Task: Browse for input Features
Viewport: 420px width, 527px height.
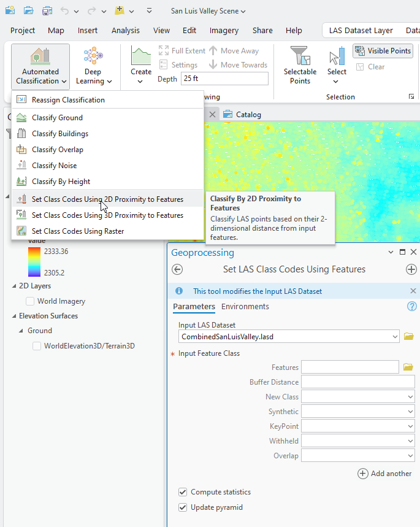Action: pyautogui.click(x=408, y=367)
